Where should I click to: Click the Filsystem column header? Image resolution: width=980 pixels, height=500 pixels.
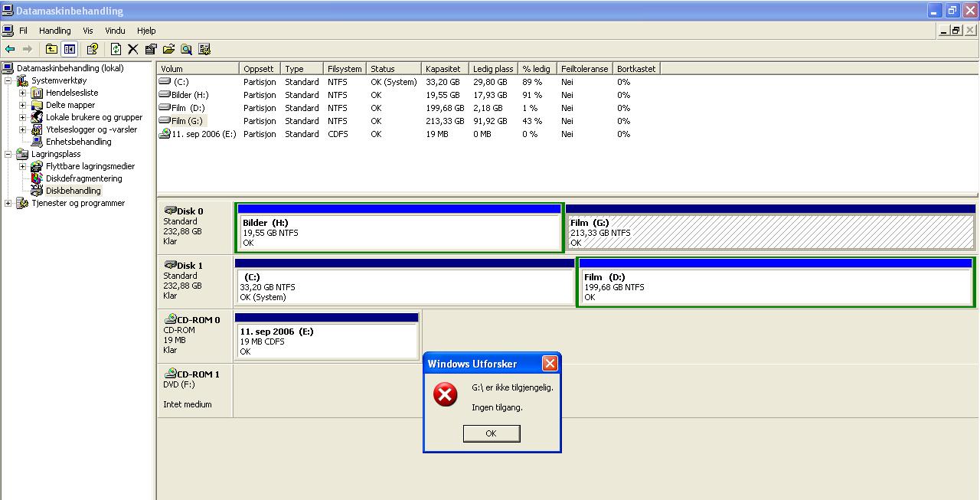click(345, 68)
